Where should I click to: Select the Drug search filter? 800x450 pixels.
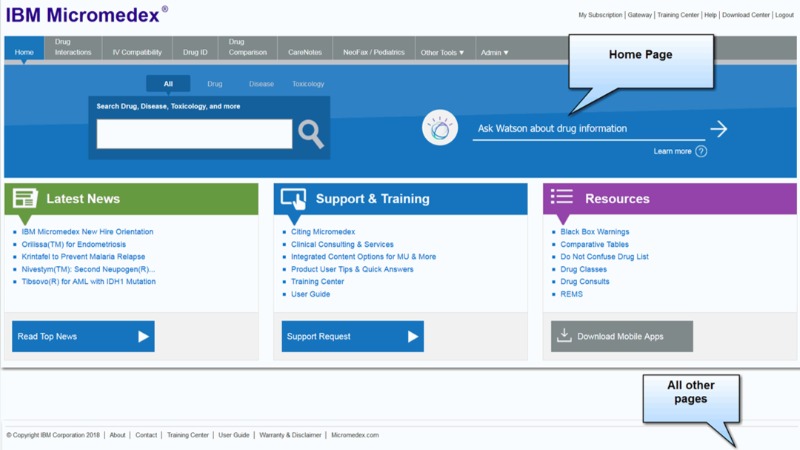(x=215, y=84)
